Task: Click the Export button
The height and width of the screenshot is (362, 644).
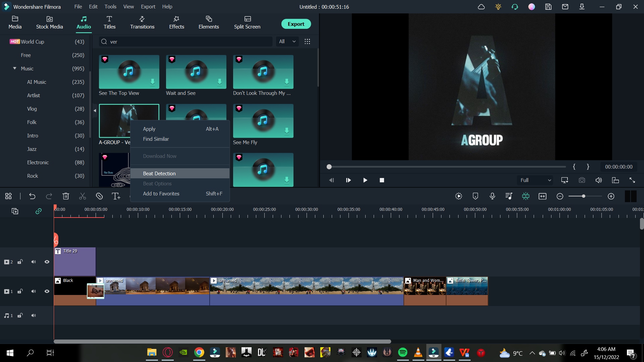Action: point(295,24)
